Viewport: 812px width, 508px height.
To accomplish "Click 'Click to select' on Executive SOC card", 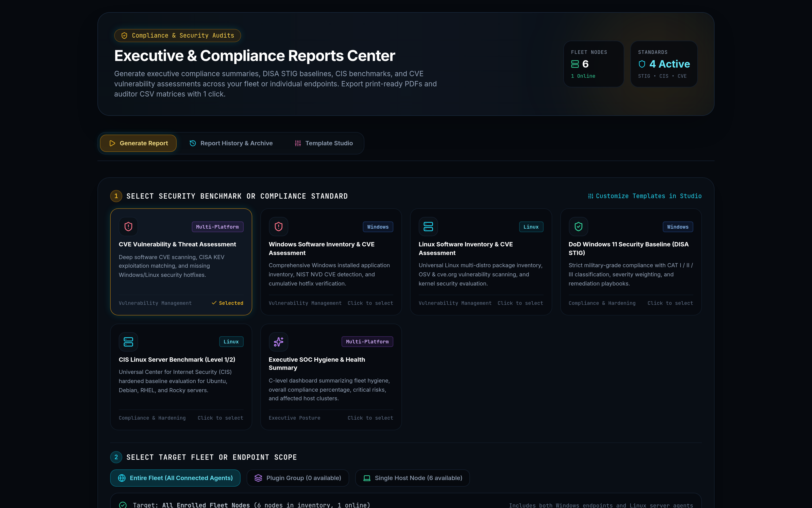I will coord(370,418).
